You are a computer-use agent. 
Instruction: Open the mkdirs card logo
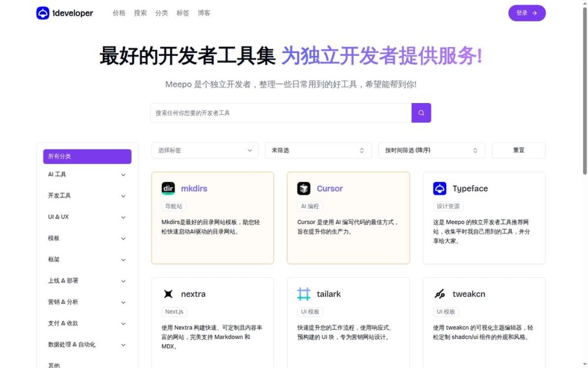[x=168, y=188]
